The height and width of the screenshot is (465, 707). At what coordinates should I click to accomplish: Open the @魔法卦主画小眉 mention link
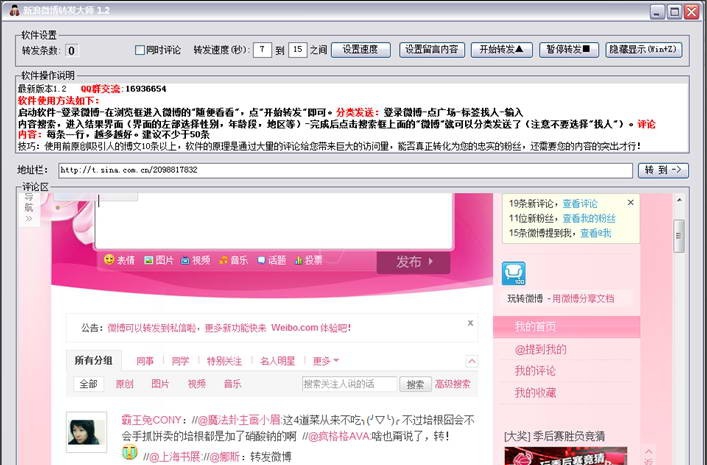(239, 420)
